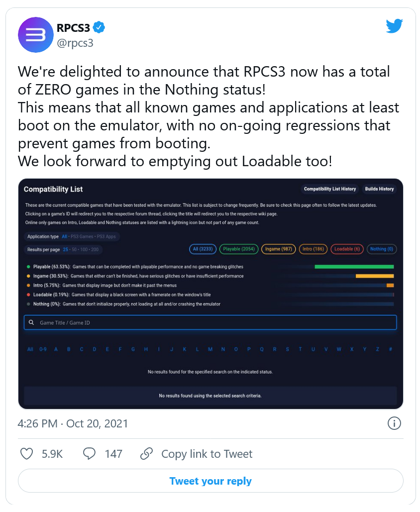Like the tweet with heart icon
The height and width of the screenshot is (512, 420).
click(26, 454)
